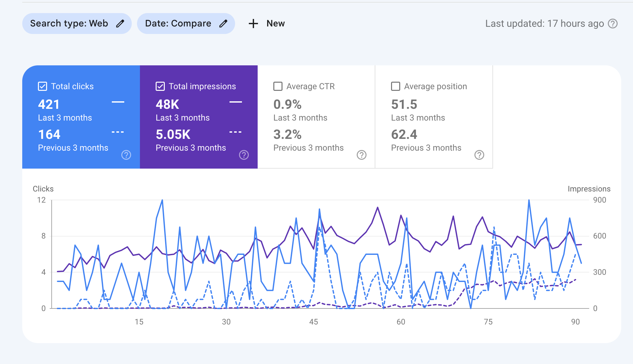Click the New filter button

275,24
